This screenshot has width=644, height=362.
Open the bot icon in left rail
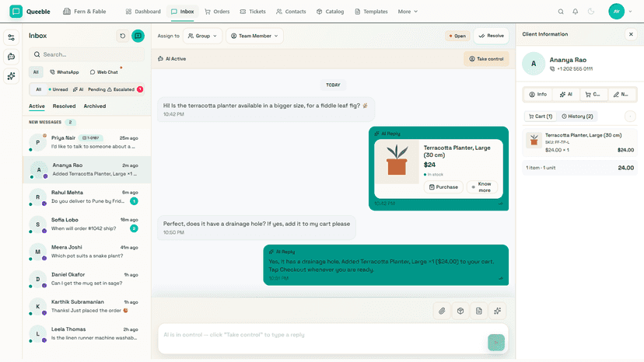[11, 57]
